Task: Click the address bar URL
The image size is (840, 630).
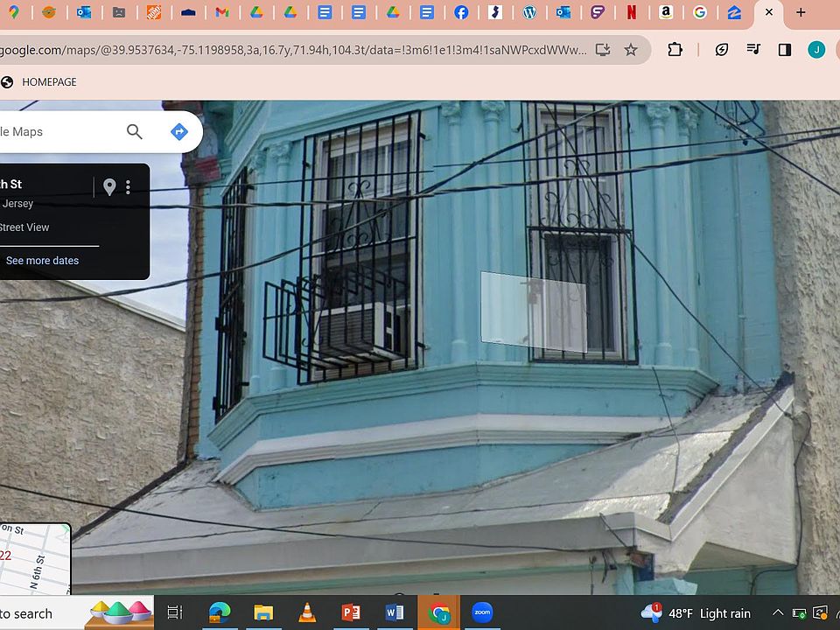Action: (294, 50)
